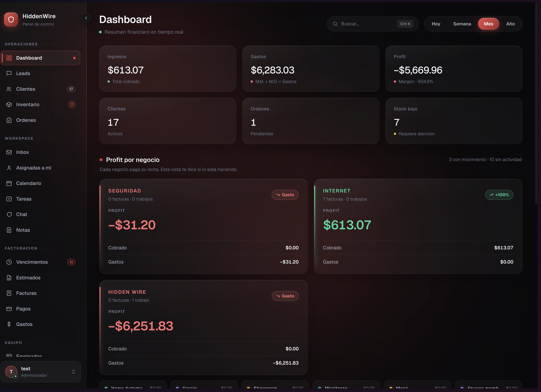Switch time range to Semana
This screenshot has width=541, height=392.
tap(462, 24)
